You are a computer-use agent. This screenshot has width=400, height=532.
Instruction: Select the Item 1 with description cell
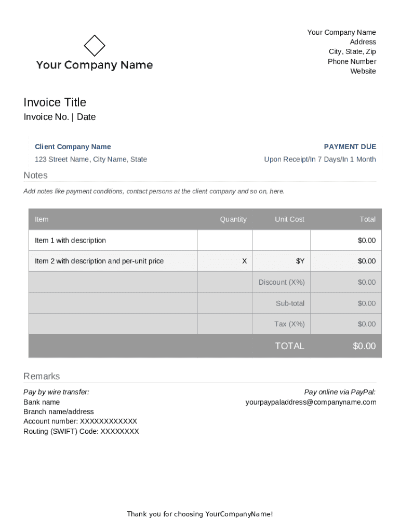(x=70, y=241)
